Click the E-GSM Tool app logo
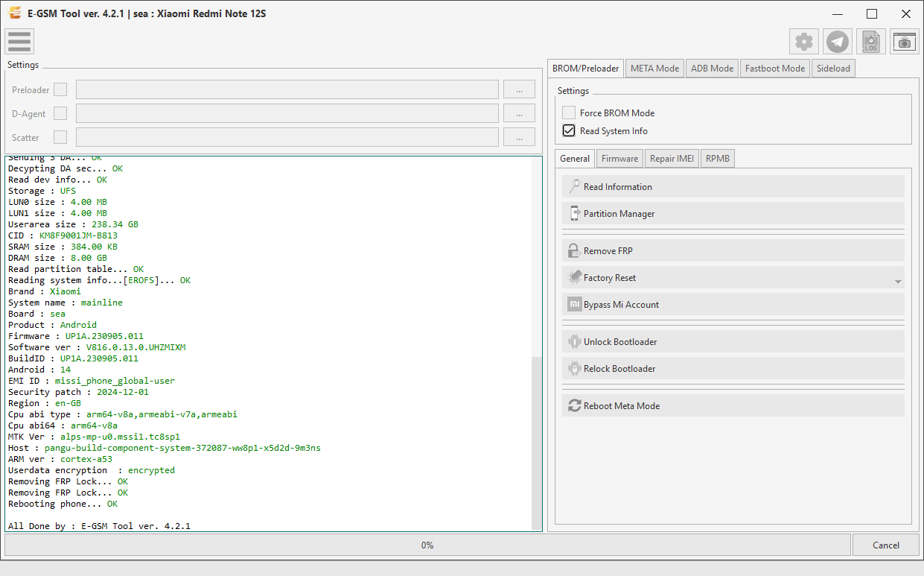 (13, 13)
